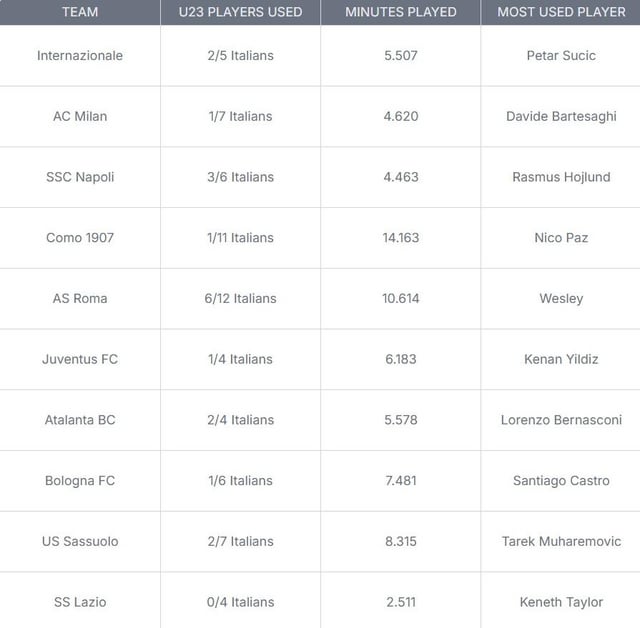Image resolution: width=640 pixels, height=628 pixels.
Task: Click the MOST USED PLAYER header
Action: 560,12
